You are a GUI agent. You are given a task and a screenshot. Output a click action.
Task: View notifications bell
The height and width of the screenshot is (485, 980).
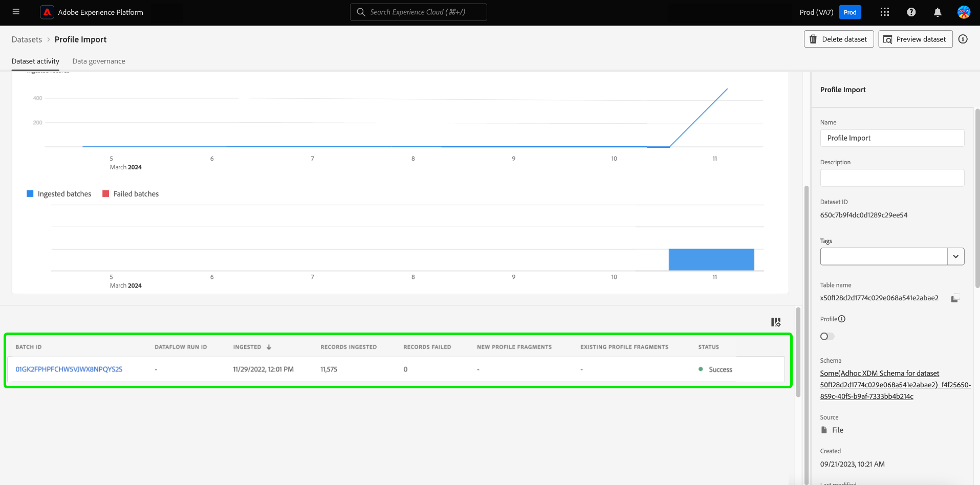[938, 12]
